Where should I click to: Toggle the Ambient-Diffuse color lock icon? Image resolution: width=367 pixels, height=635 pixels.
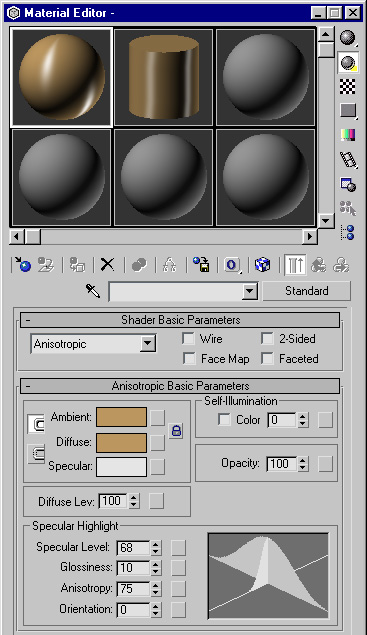click(176, 430)
